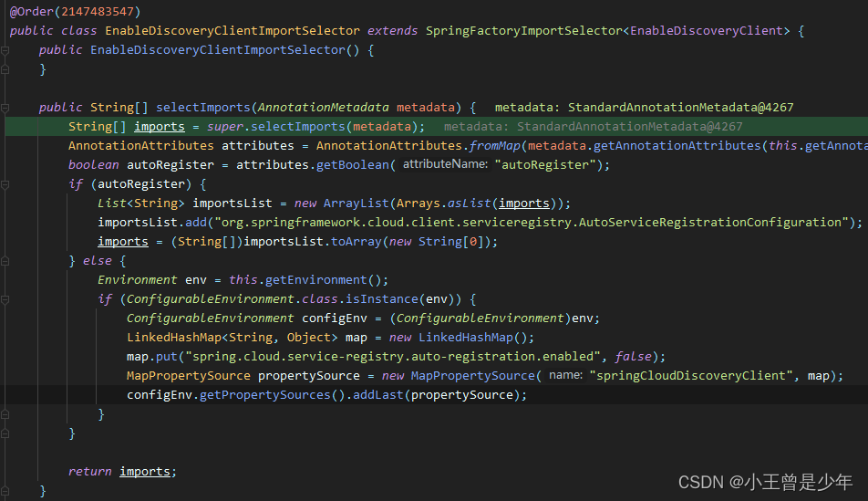The width and height of the screenshot is (868, 501).
Task: Click getAnnotationAttributes method call
Action: pyautogui.click(x=677, y=145)
